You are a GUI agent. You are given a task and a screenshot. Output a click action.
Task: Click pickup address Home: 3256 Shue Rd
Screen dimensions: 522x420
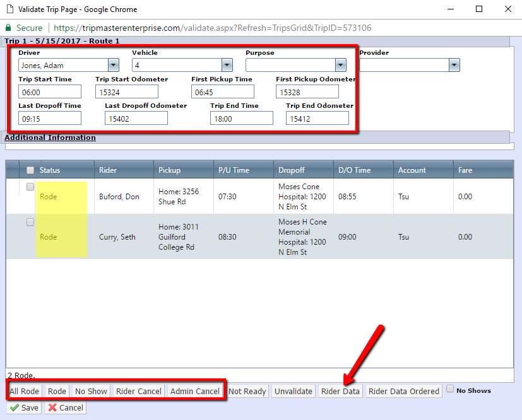pyautogui.click(x=179, y=197)
